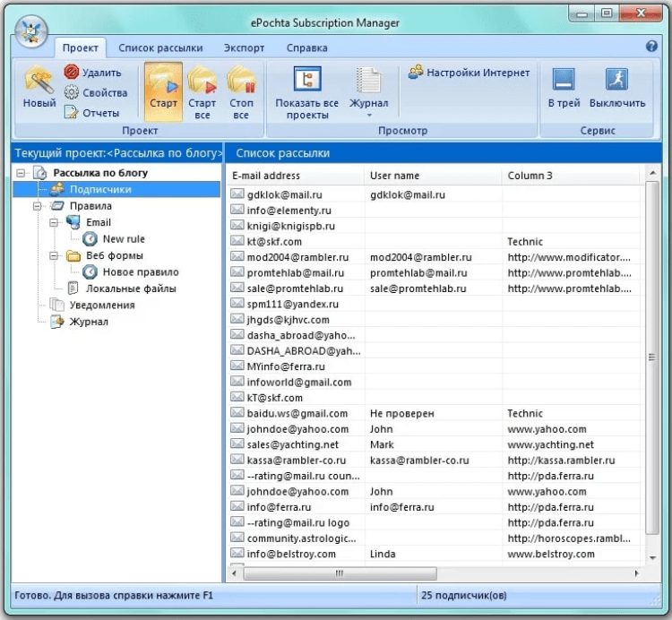Image resolution: width=672 pixels, height=620 pixels.
Task: Select baidu.ws@gmail.com subscriber
Action: (x=297, y=413)
